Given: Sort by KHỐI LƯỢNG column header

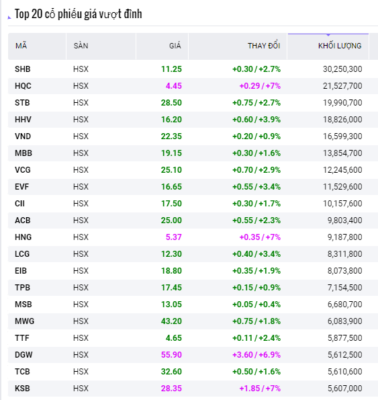Looking at the screenshot, I should tap(340, 46).
